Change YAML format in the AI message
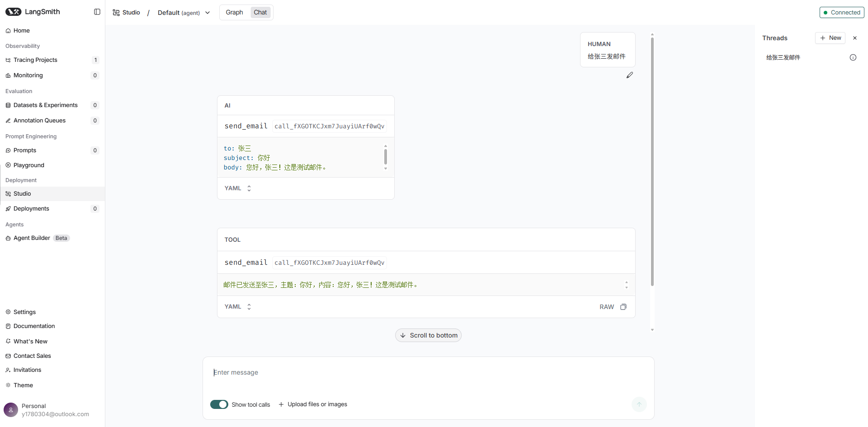 [238, 188]
